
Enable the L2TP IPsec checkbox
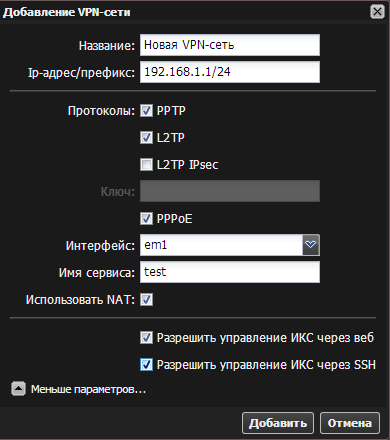click(x=146, y=164)
